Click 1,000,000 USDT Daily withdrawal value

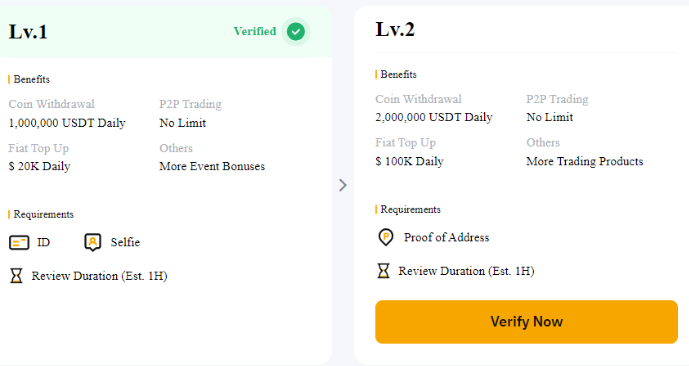point(67,123)
